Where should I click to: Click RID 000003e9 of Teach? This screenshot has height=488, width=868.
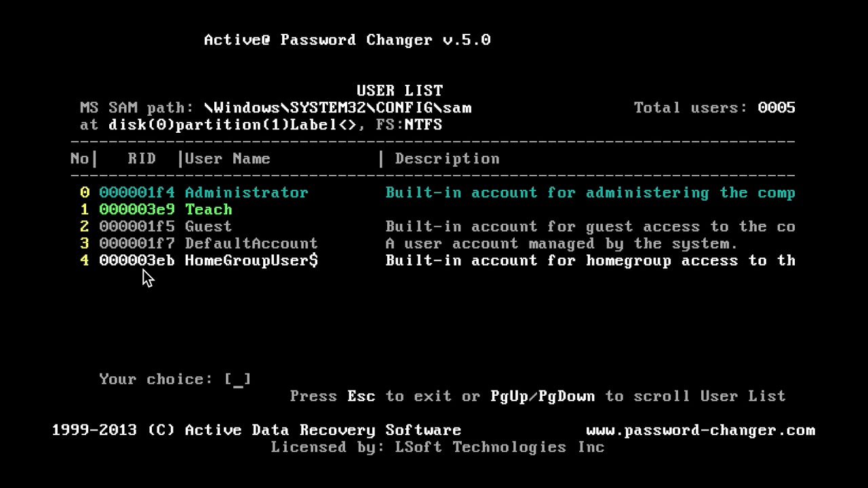point(136,209)
